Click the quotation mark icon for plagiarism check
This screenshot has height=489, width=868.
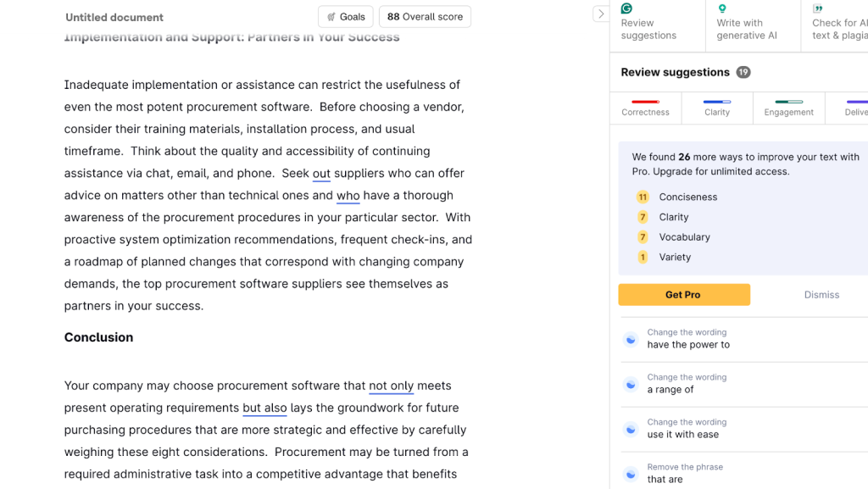pyautogui.click(x=818, y=8)
